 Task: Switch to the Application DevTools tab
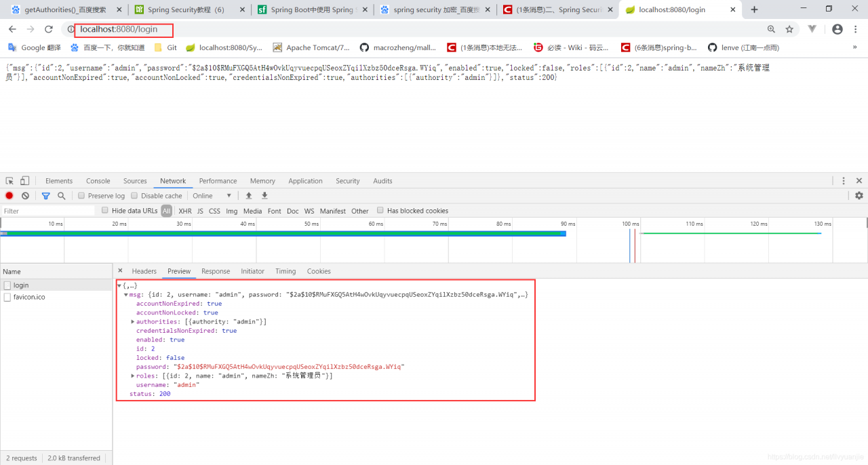pyautogui.click(x=305, y=181)
